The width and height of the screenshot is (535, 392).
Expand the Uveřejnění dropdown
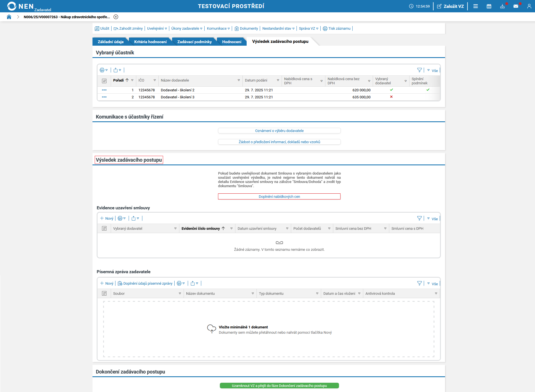pos(156,28)
